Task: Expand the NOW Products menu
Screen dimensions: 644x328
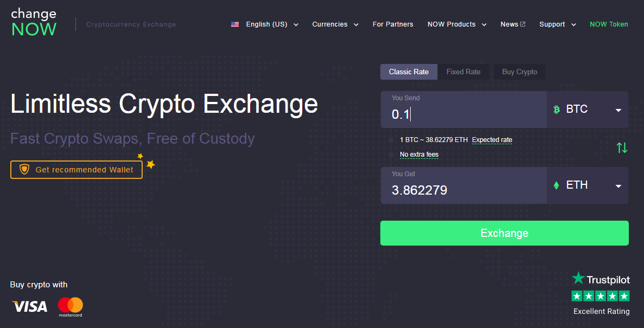Action: pos(457,24)
